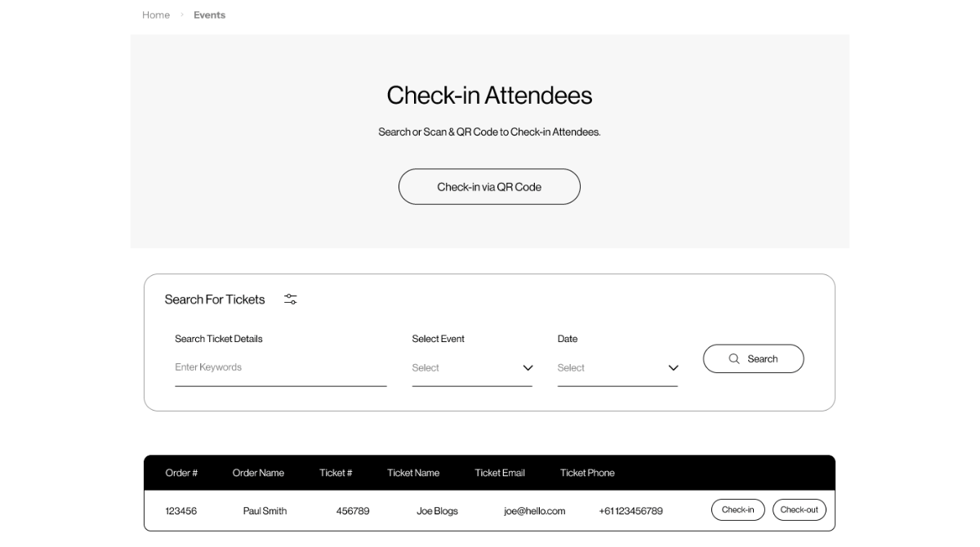Focus the Enter Keywords search field
The width and height of the screenshot is (980, 547).
click(x=280, y=367)
